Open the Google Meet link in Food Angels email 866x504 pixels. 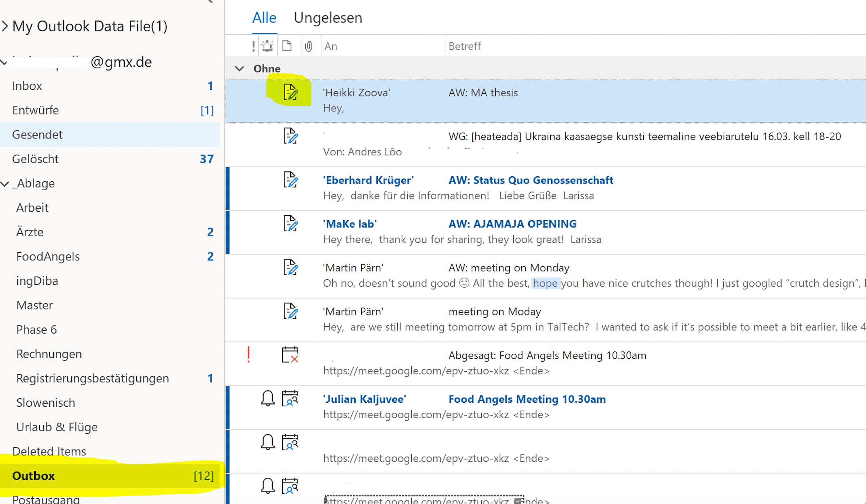(416, 414)
